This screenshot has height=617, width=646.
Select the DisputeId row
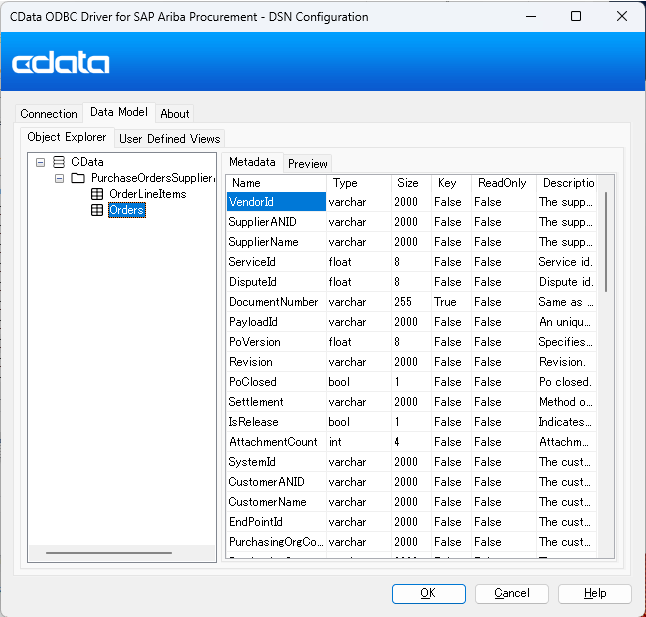pyautogui.click(x=411, y=282)
